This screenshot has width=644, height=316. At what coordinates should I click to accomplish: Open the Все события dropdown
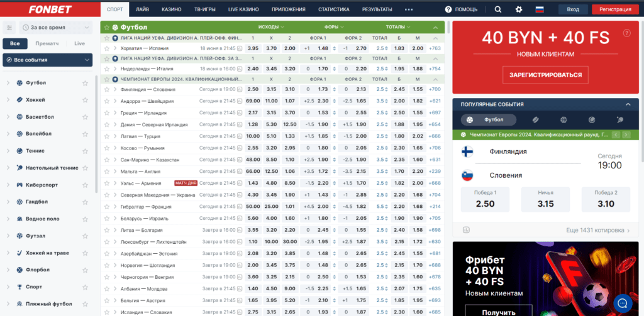point(48,60)
